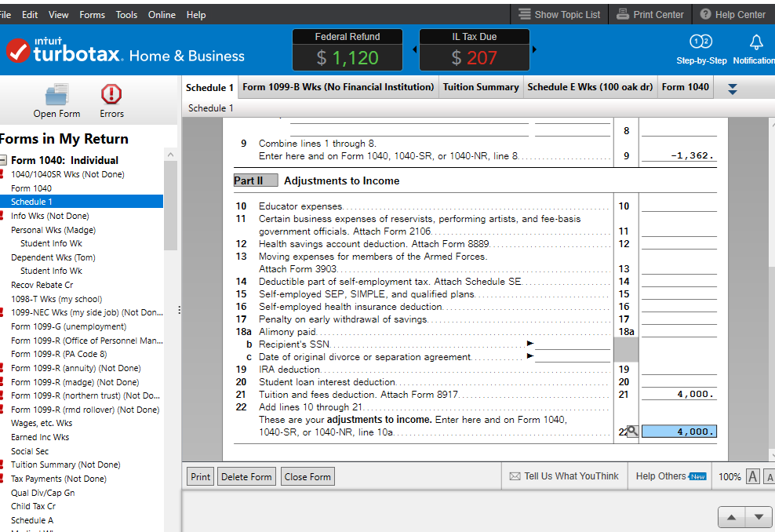The height and width of the screenshot is (532, 775).
Task: Click the left arrow beside IL Tax Due
Action: 414,49
